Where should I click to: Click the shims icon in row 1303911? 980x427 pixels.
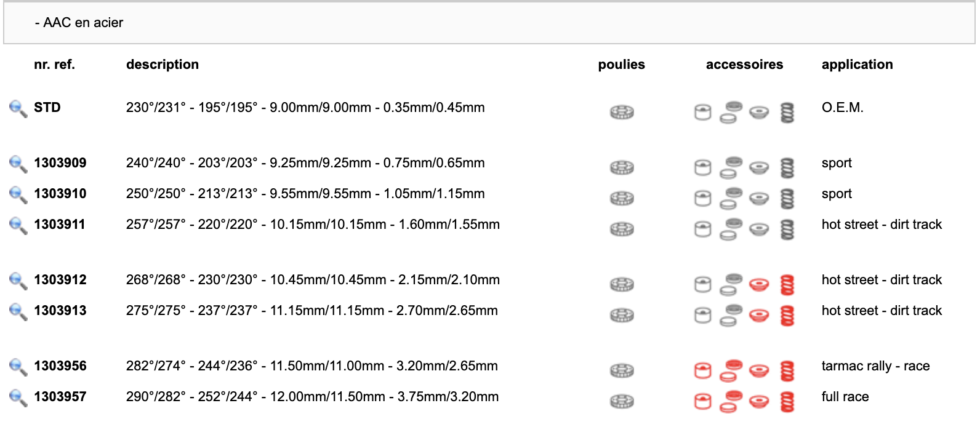[x=730, y=229]
